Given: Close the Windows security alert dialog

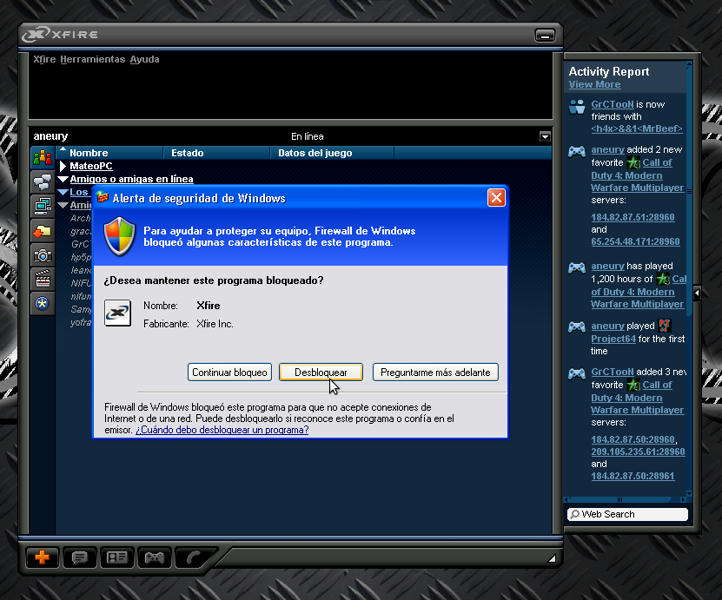Looking at the screenshot, I should click(x=496, y=198).
